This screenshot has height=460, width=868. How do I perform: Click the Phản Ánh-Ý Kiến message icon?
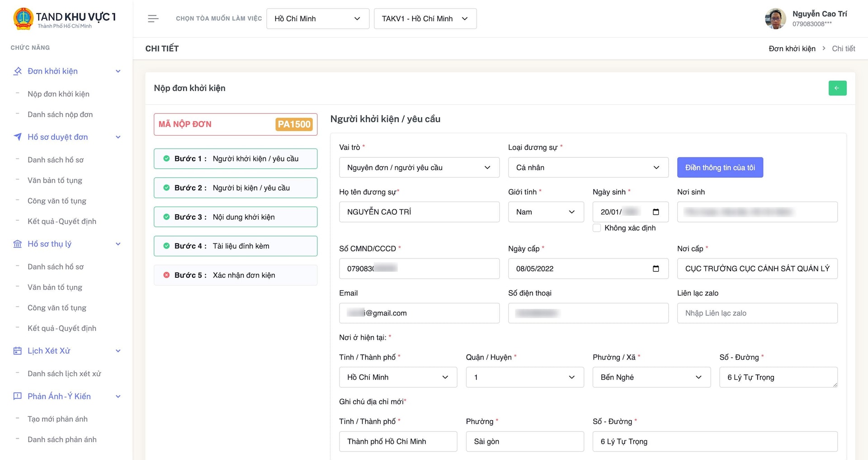coord(18,396)
